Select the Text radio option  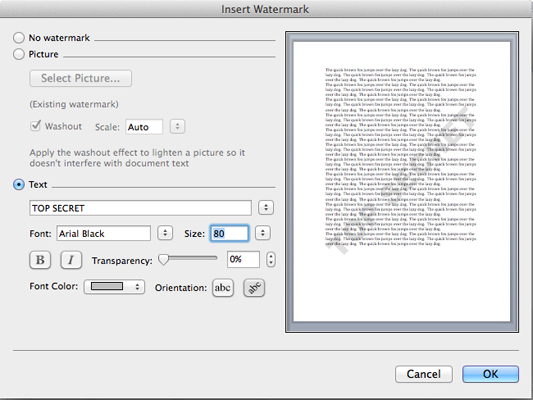(x=19, y=185)
